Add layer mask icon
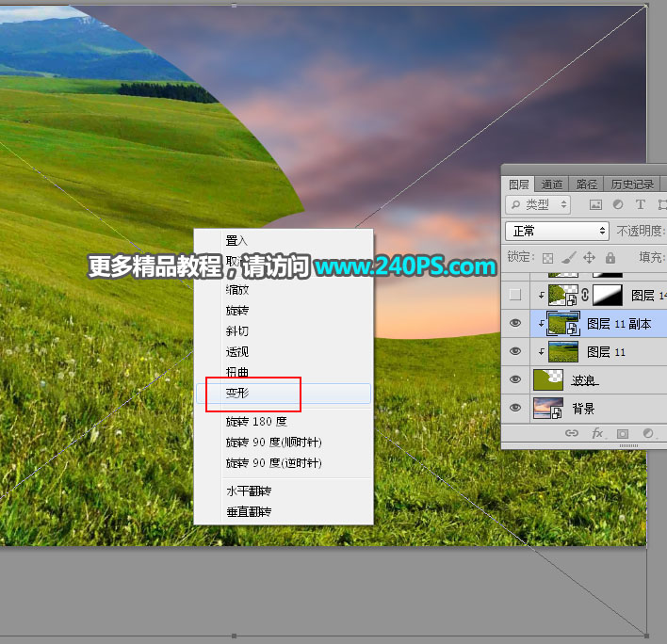This screenshot has width=667, height=644. coord(623,434)
